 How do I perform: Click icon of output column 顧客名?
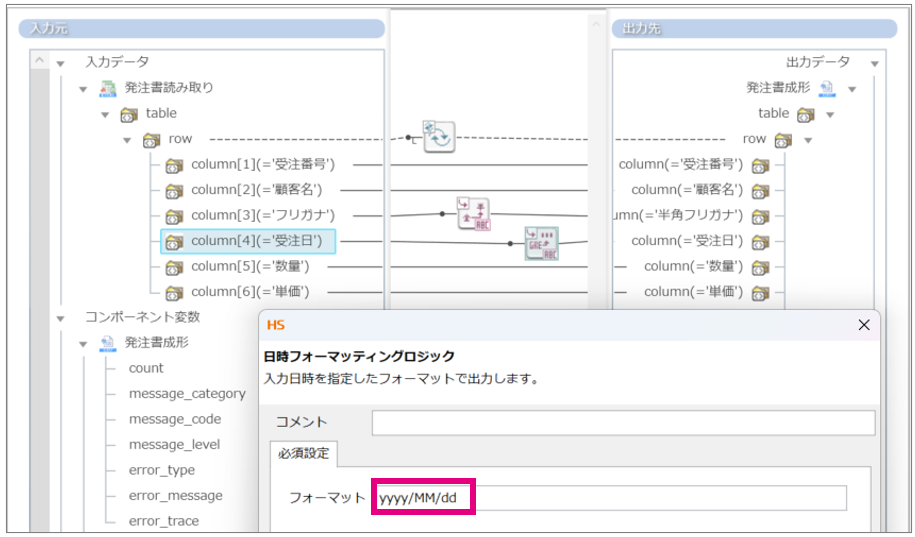tap(760, 191)
